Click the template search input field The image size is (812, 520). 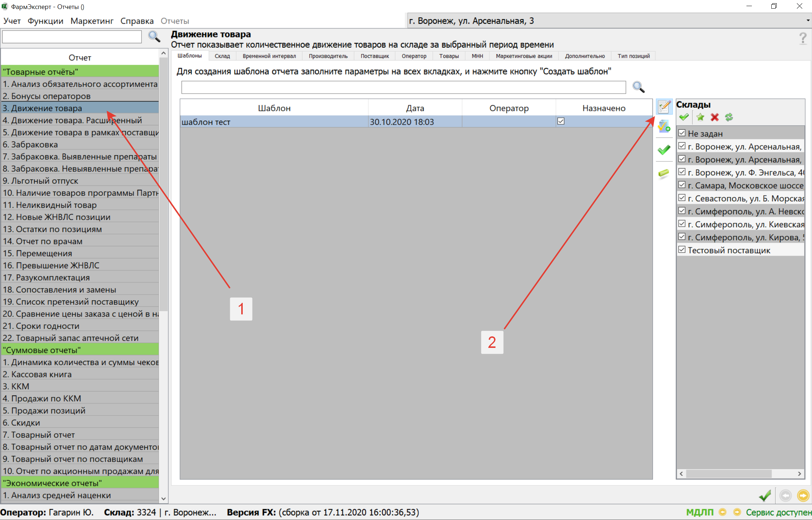(403, 87)
